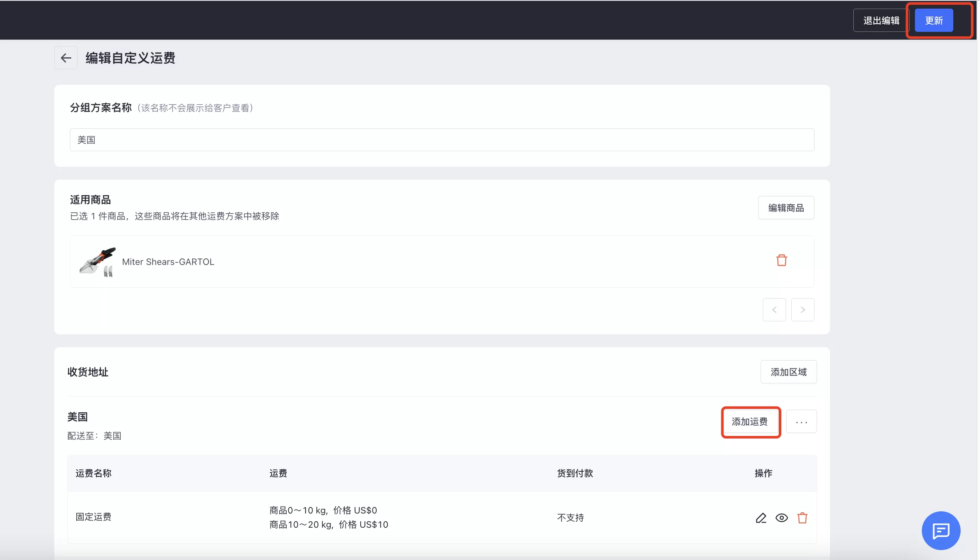Delete the Miter Shears-GARTOL product using trash icon
Image resolution: width=980 pixels, height=560 pixels.
pos(781,260)
